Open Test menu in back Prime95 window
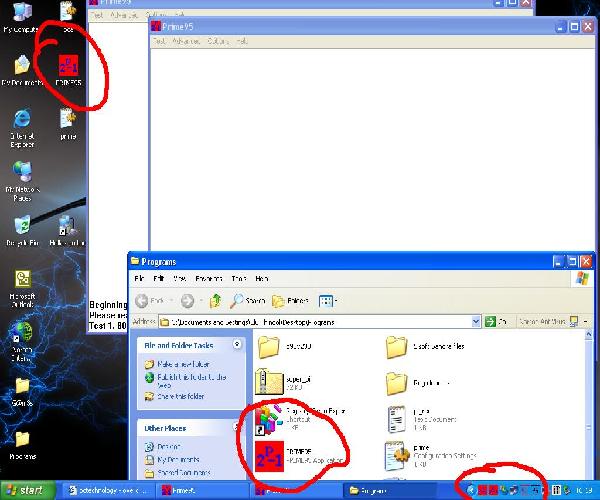The width and height of the screenshot is (600, 500). click(97, 15)
